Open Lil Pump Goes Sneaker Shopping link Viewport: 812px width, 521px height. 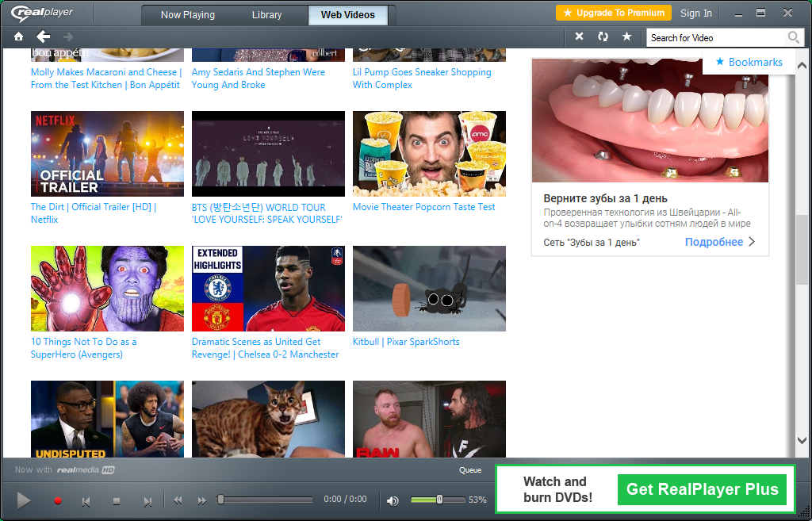[x=422, y=79]
